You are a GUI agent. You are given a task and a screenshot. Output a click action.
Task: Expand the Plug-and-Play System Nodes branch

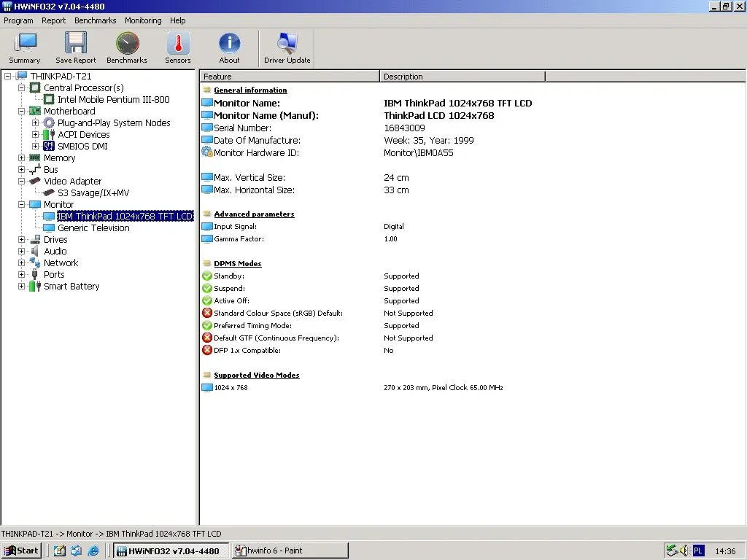point(35,122)
